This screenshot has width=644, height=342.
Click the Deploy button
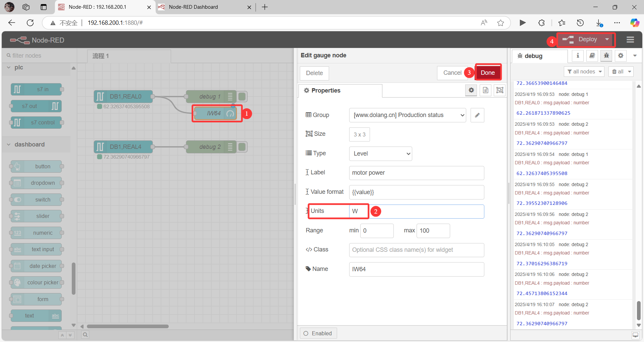(x=586, y=39)
